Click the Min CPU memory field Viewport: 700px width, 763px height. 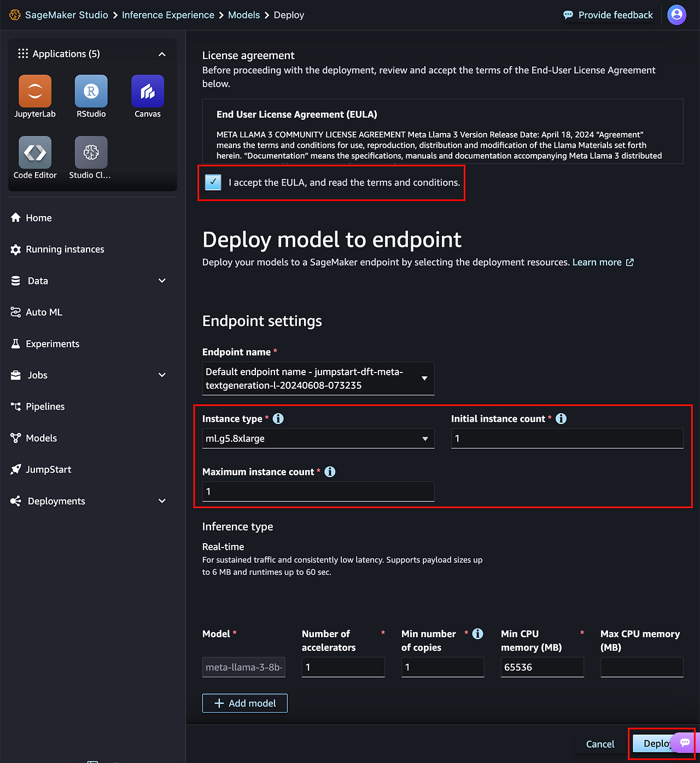point(542,667)
